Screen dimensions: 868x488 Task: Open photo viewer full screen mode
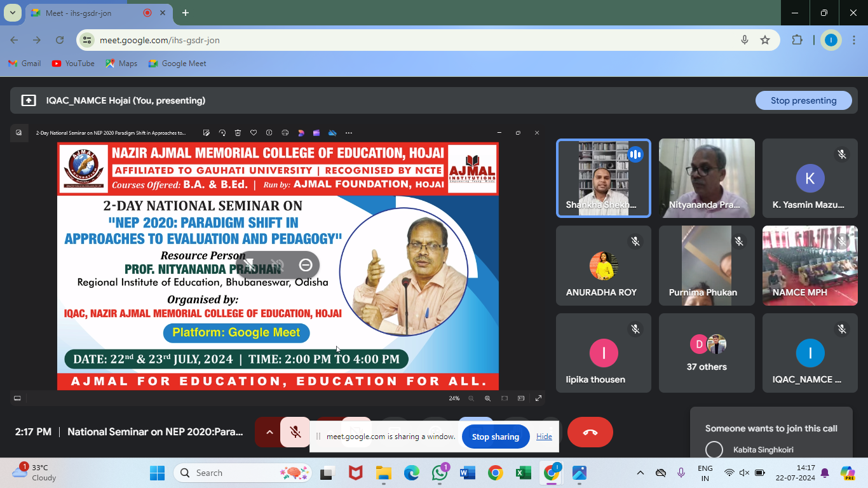[x=538, y=398]
